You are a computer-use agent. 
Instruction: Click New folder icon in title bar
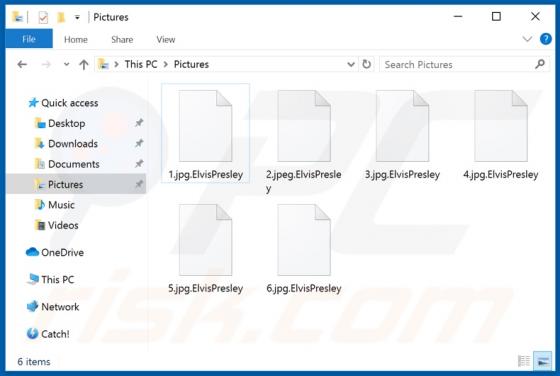(x=61, y=17)
